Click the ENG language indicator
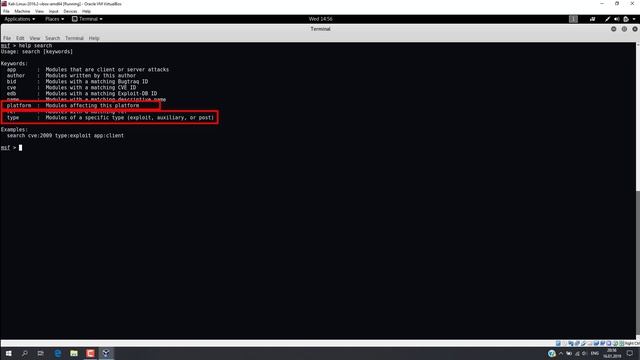Viewport: 640px width, 360px height. pyautogui.click(x=595, y=353)
